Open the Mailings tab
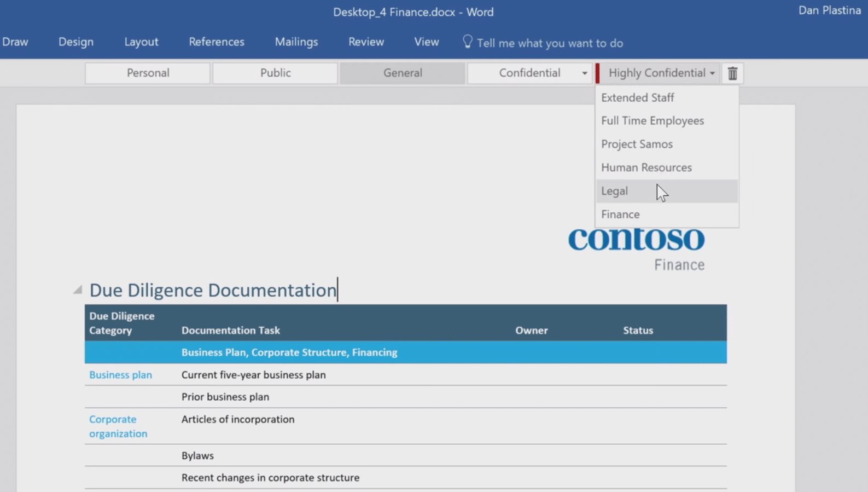The image size is (868, 492). 296,42
